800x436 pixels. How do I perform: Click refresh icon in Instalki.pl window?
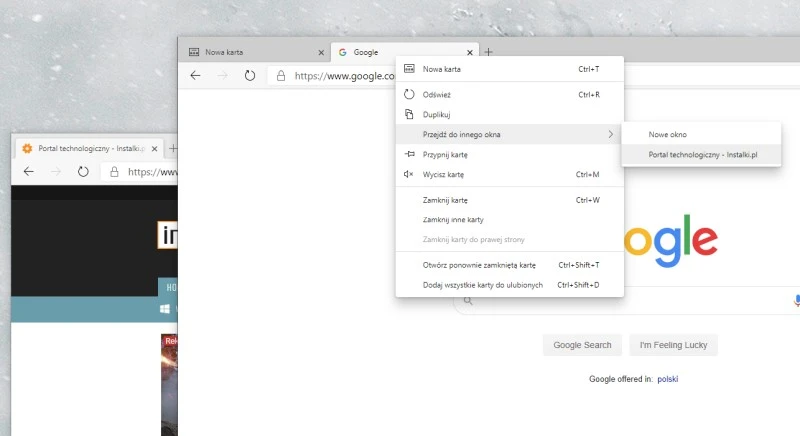(x=83, y=172)
